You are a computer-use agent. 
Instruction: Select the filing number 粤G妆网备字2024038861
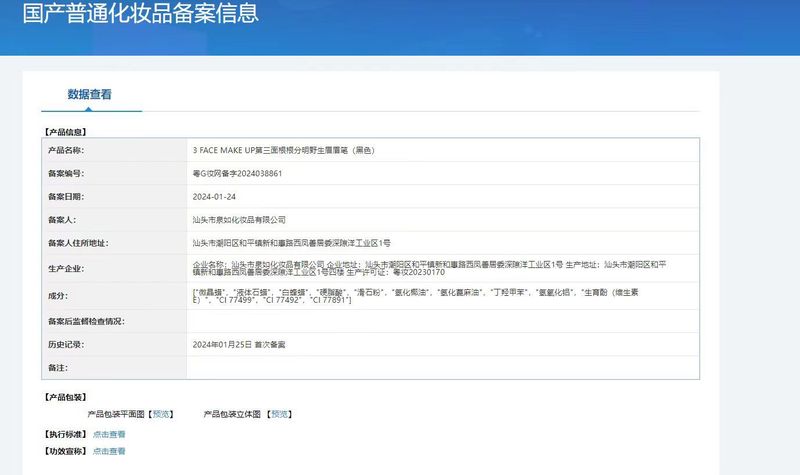click(x=237, y=173)
